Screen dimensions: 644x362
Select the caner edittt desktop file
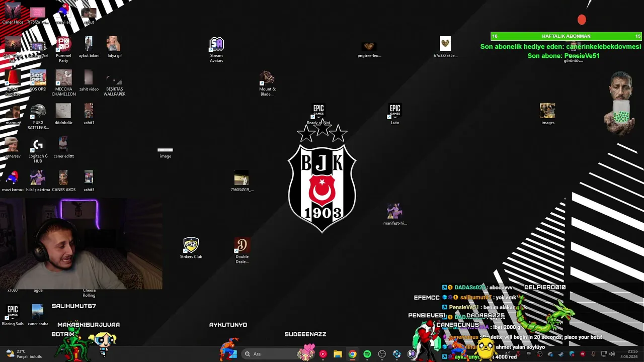[x=63, y=148]
